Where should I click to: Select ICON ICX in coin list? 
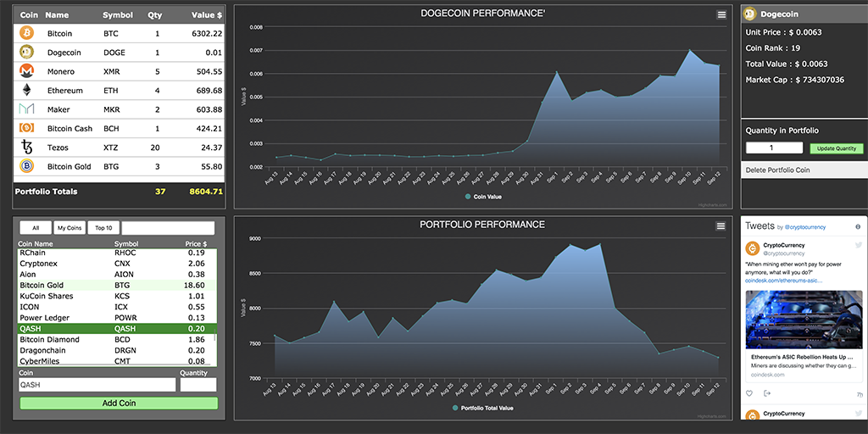click(x=115, y=307)
